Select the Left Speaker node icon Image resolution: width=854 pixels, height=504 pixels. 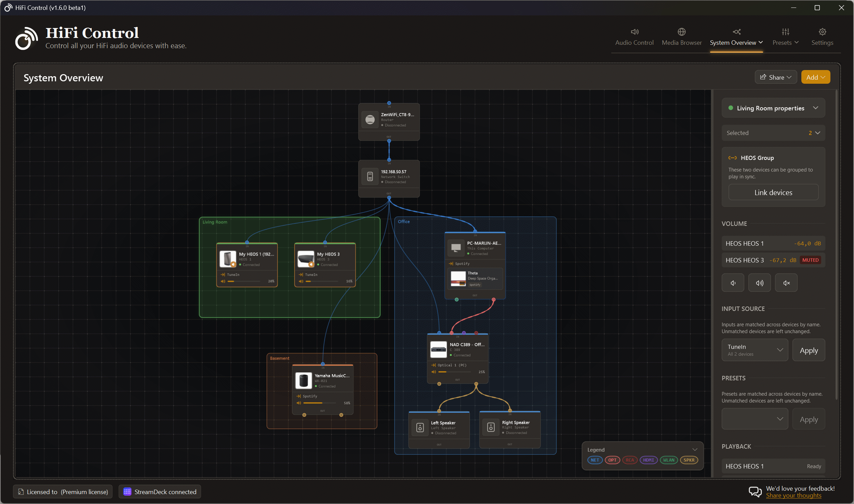coord(420,427)
